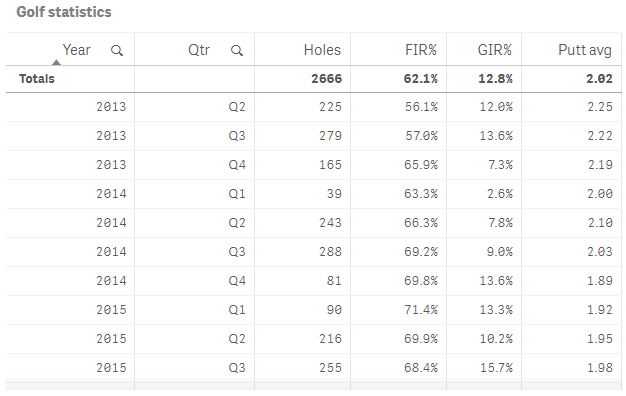Click Putt avg value 2.03
This screenshot has height=396, width=626.
point(600,252)
